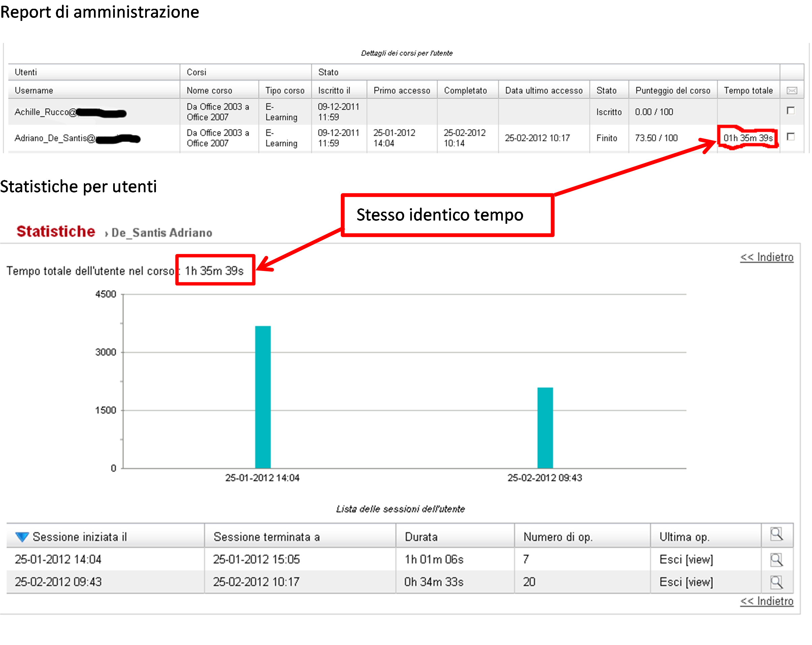Click the Punteggio del corso column header
Viewport: 812px width, 645px height.
673,90
